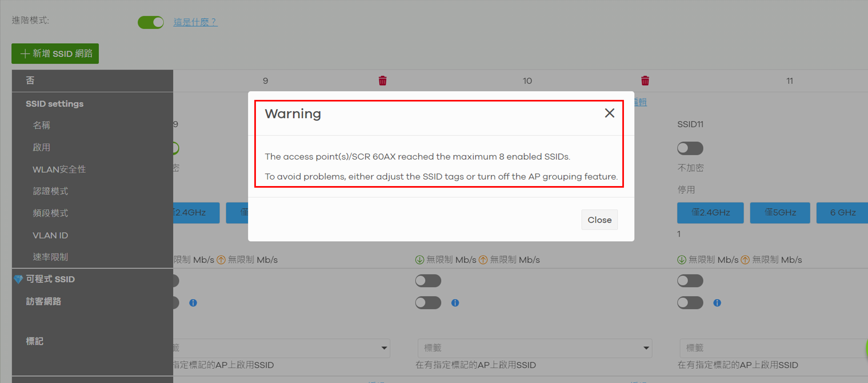Delete SSID 10 with trash icon
Image resolution: width=868 pixels, height=383 pixels.
(645, 81)
